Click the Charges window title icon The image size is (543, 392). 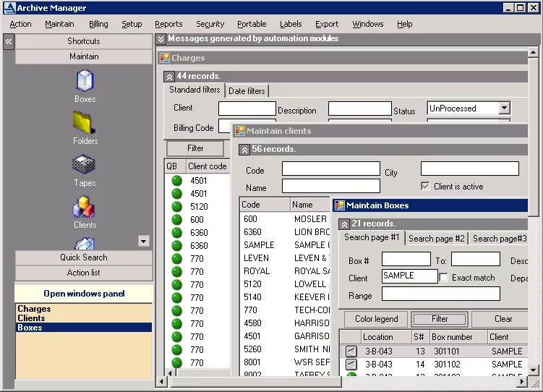(x=165, y=58)
